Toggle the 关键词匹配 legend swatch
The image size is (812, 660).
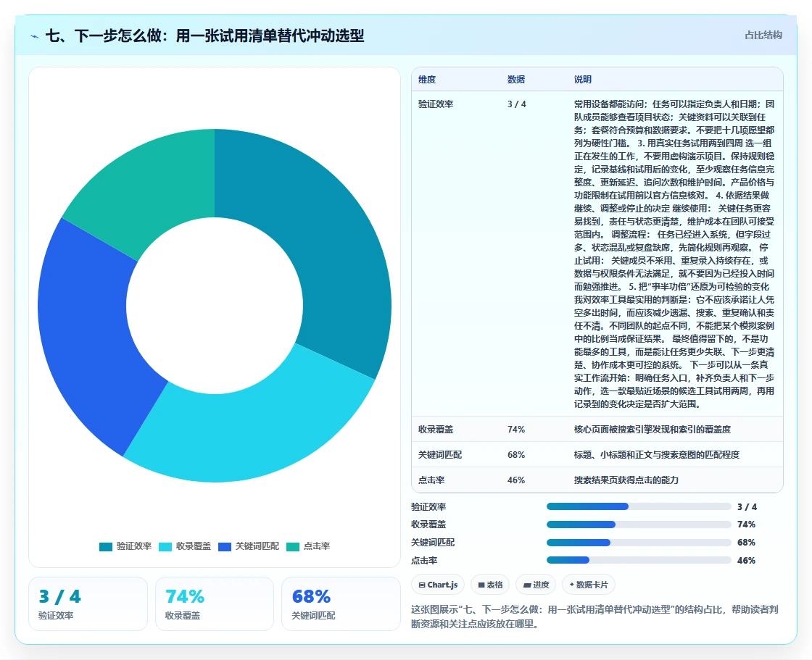(225, 547)
